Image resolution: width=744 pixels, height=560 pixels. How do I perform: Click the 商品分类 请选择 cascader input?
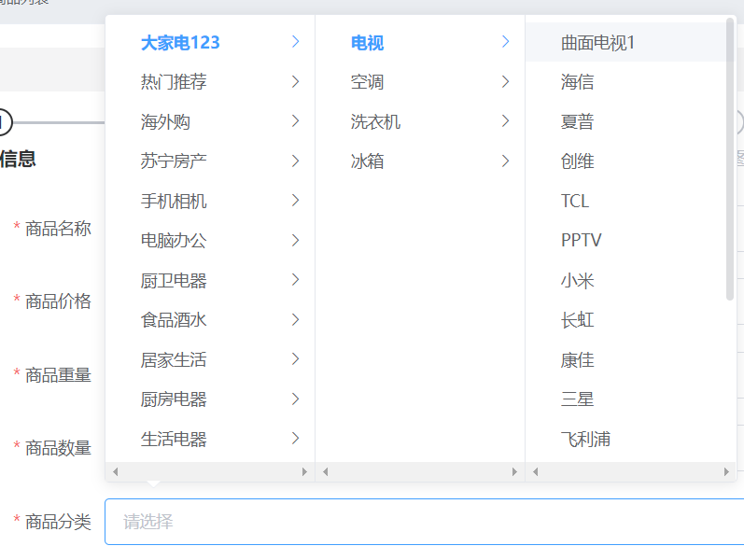click(x=424, y=522)
